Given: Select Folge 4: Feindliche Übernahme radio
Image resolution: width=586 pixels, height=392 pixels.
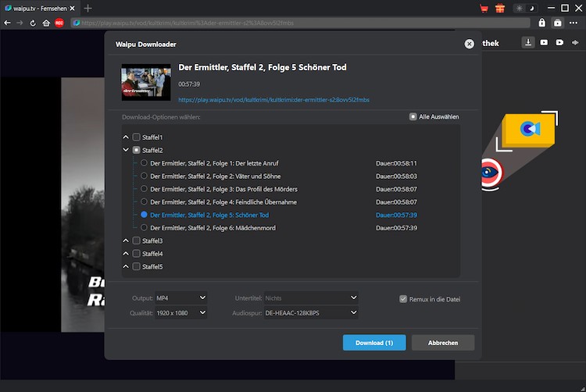Looking at the screenshot, I should 144,201.
